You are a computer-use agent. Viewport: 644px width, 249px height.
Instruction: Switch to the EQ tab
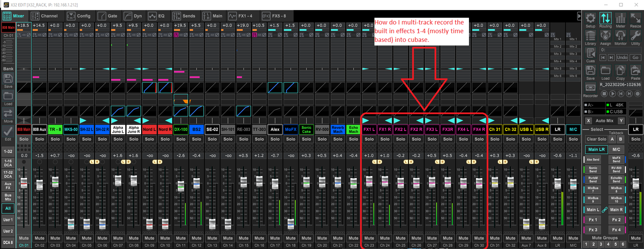(156, 16)
